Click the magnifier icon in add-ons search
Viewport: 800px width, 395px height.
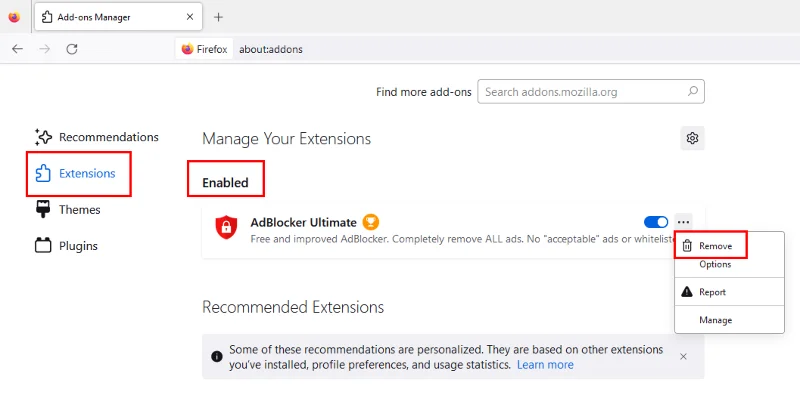(x=692, y=91)
